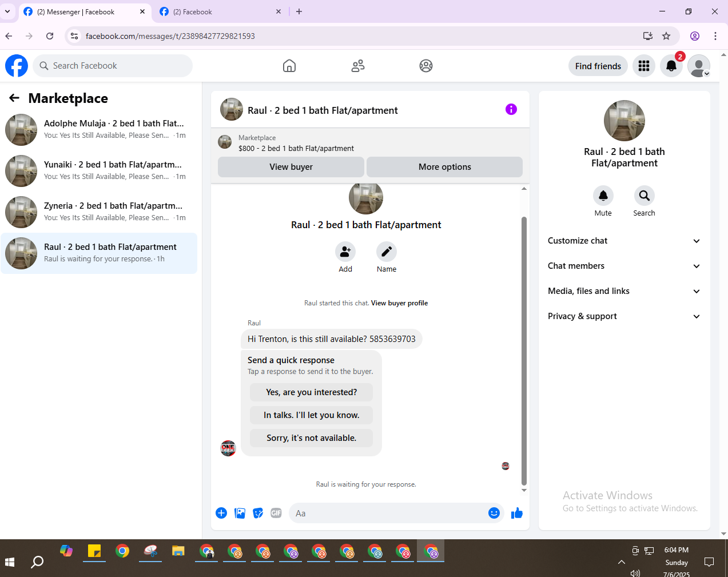728x577 pixels.
Task: Install app icon in address bar
Action: click(648, 36)
